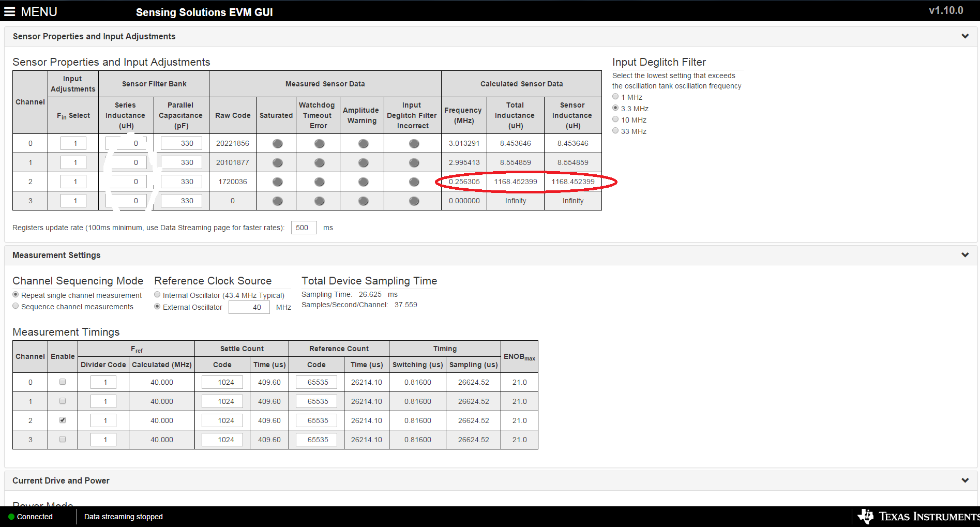This screenshot has width=980, height=527.
Task: Click channel 1 Watchdog Timeout Error LED
Action: click(320, 163)
